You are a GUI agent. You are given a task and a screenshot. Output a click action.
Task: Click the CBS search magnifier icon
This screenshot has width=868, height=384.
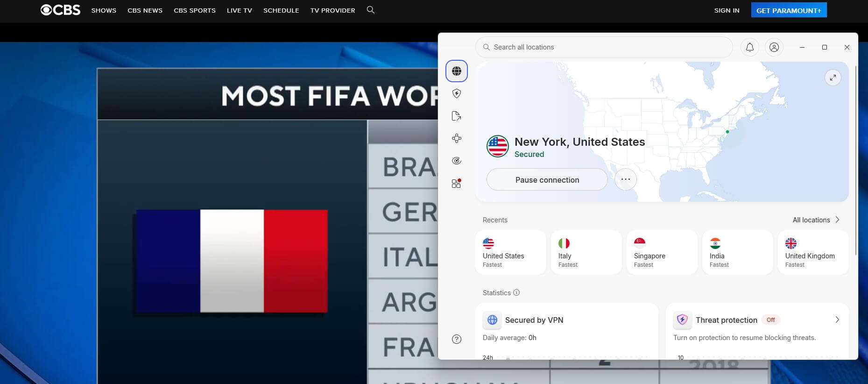371,10
